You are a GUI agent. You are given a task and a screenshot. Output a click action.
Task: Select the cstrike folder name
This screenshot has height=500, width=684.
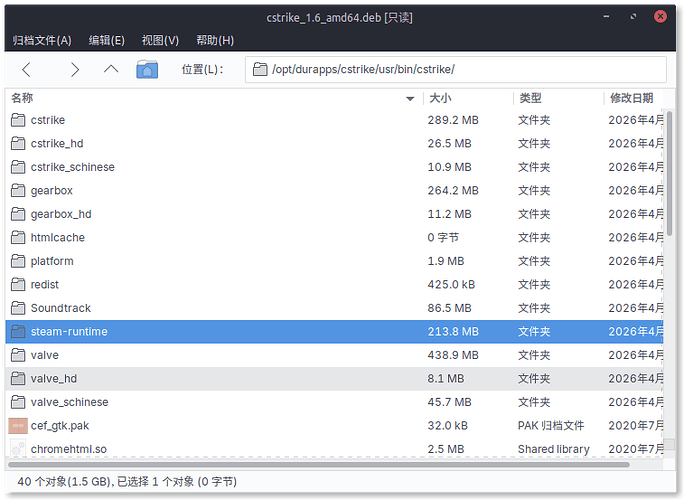pyautogui.click(x=48, y=120)
